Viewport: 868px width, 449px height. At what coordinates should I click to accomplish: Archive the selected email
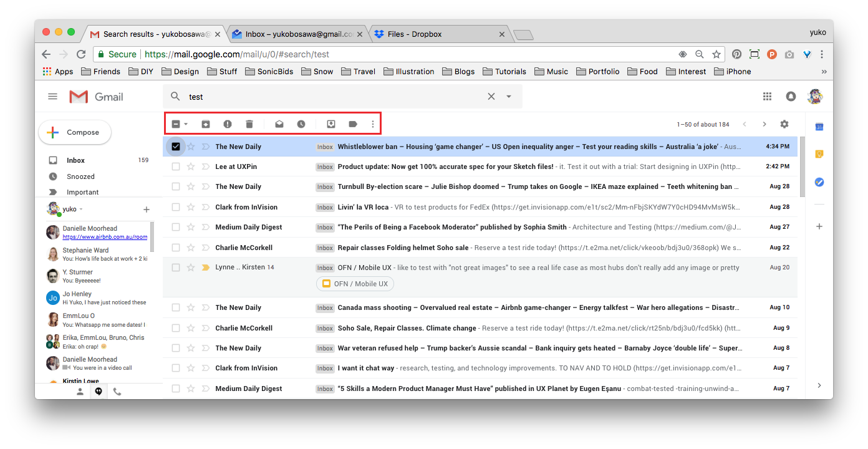206,124
